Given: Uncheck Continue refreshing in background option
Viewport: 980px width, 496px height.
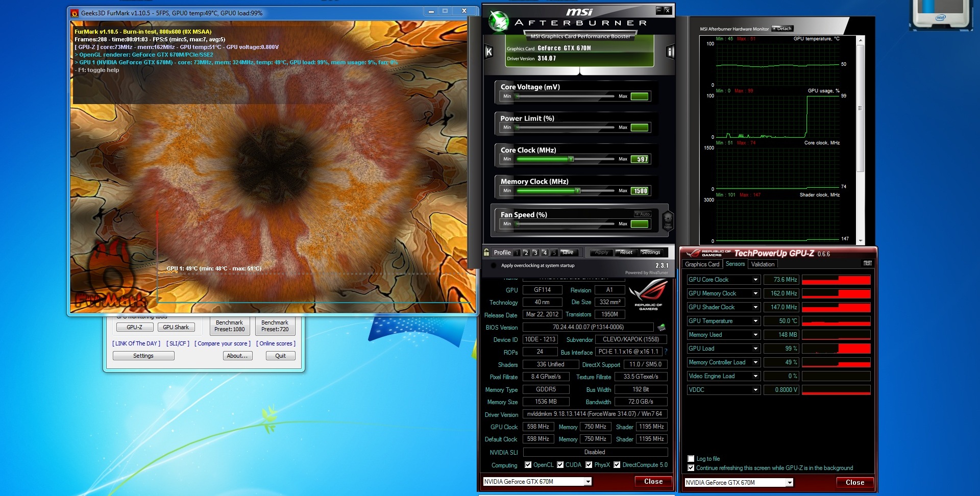Looking at the screenshot, I should coord(691,468).
